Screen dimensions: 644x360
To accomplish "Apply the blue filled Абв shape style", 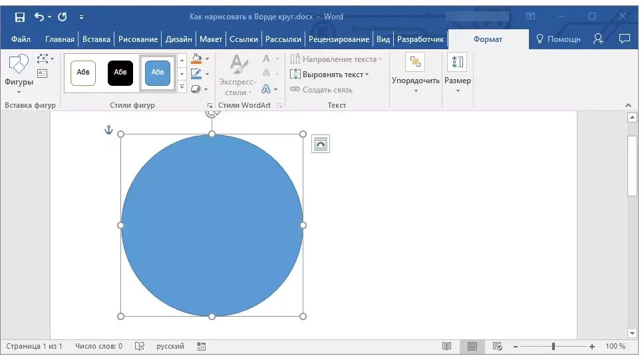I will click(x=158, y=73).
